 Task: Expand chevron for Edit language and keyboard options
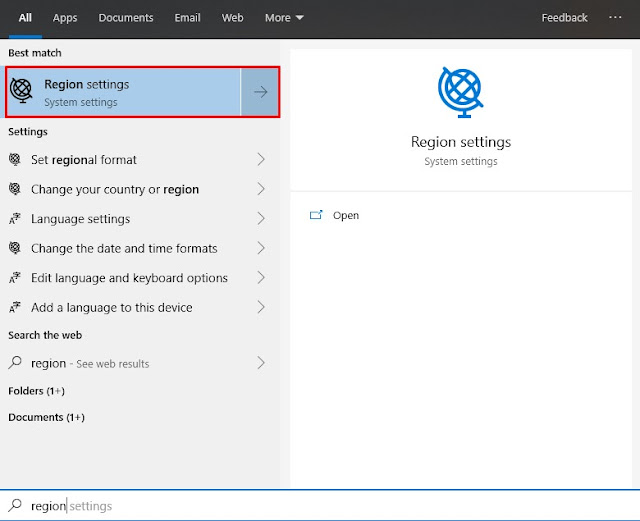[261, 278]
